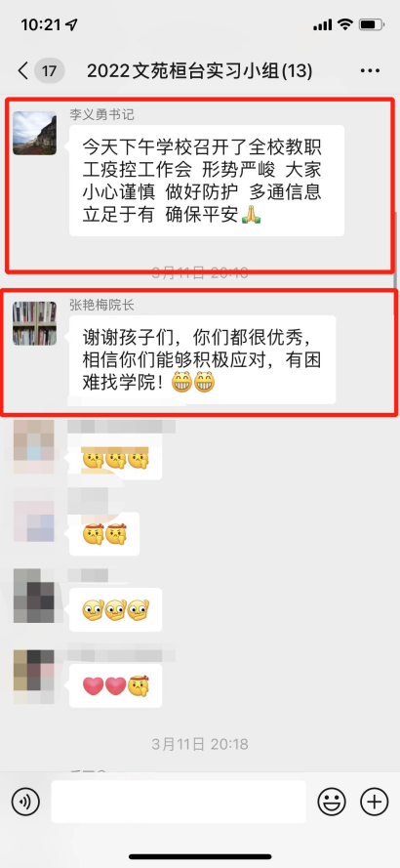Tap the unread count badge 17
400x868 pixels.
[x=49, y=71]
